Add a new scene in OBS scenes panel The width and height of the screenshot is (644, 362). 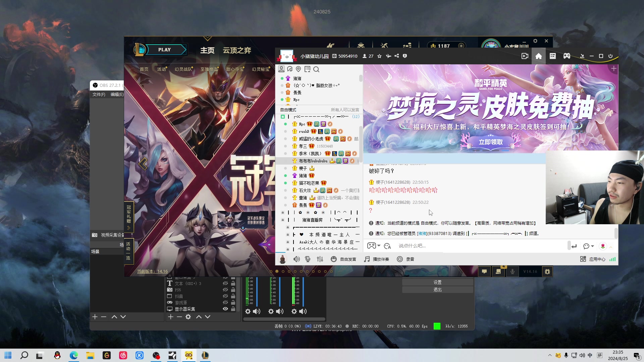pos(95,317)
